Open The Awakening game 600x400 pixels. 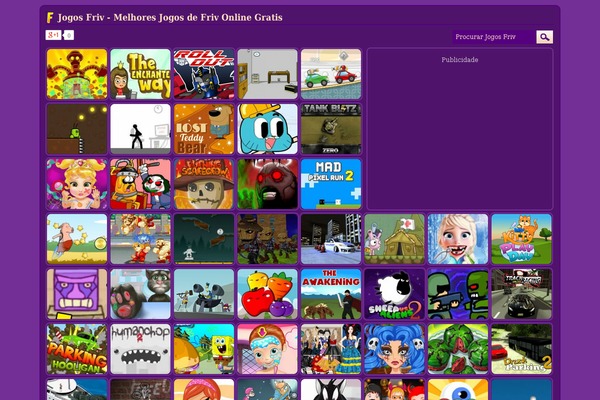(x=331, y=294)
